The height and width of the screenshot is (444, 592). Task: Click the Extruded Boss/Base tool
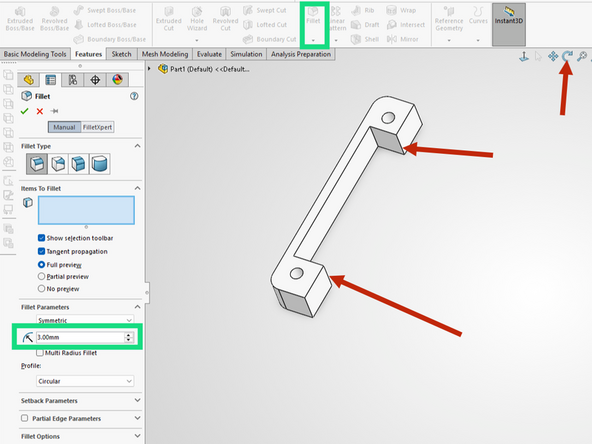[x=20, y=19]
